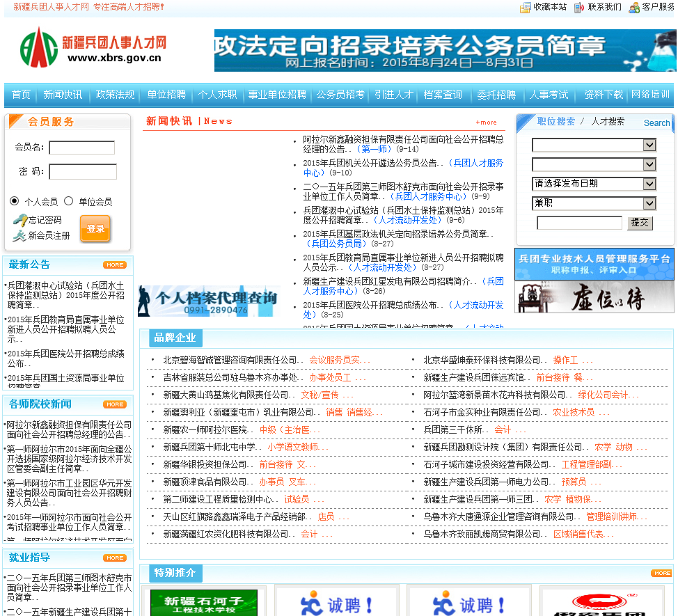Viewport: 678px width, 616px height.
Task: Open the 新疆石河子工程技术学校 promo thumbnail
Action: [204, 603]
